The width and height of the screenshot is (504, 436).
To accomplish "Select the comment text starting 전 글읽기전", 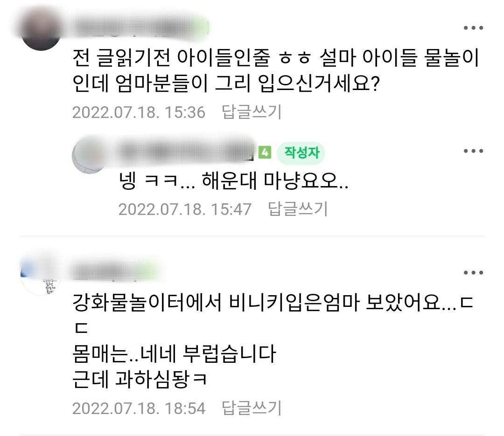I will coord(276,71).
